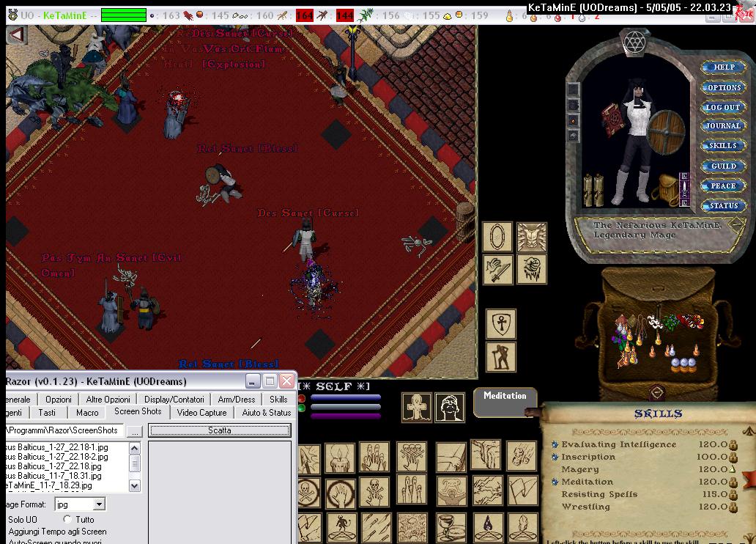Screen dimensions: 756x544
Task: Click the OPTIONS paperdoll button
Action: click(723, 87)
